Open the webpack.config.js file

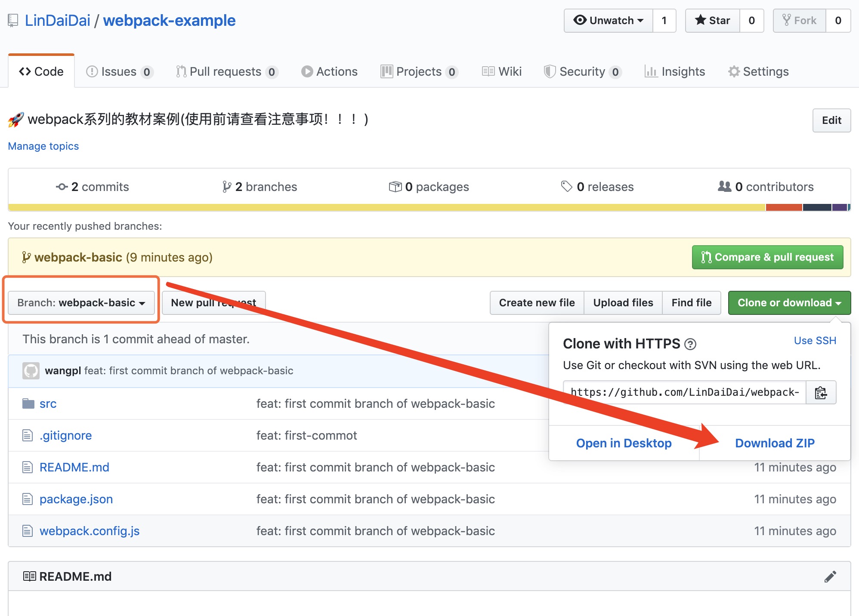point(90,531)
